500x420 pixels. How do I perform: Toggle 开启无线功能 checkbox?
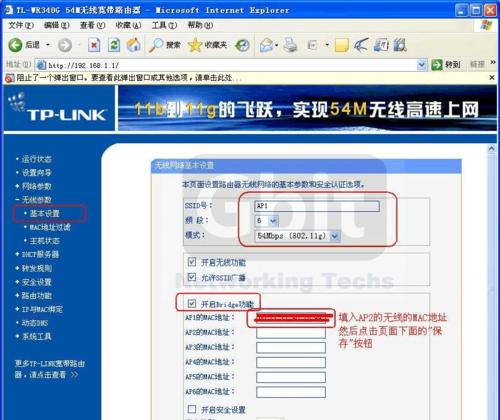point(192,261)
